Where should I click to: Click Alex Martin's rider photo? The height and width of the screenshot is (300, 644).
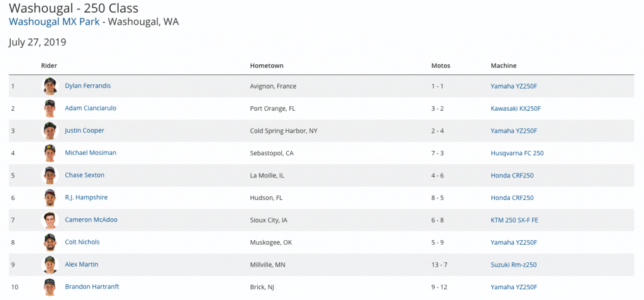[x=50, y=265]
